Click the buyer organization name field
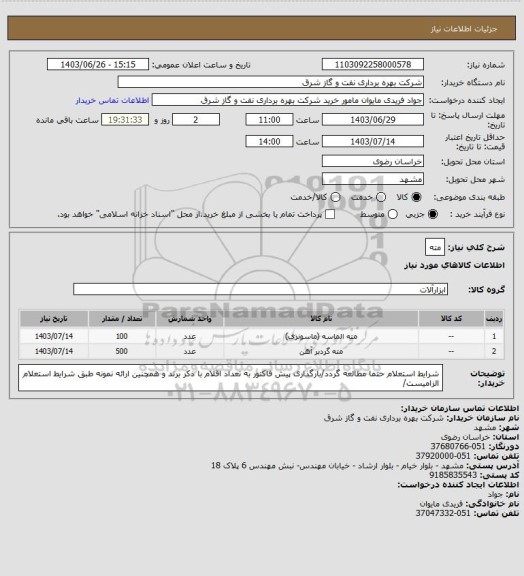The height and width of the screenshot is (576, 524). pos(270,82)
